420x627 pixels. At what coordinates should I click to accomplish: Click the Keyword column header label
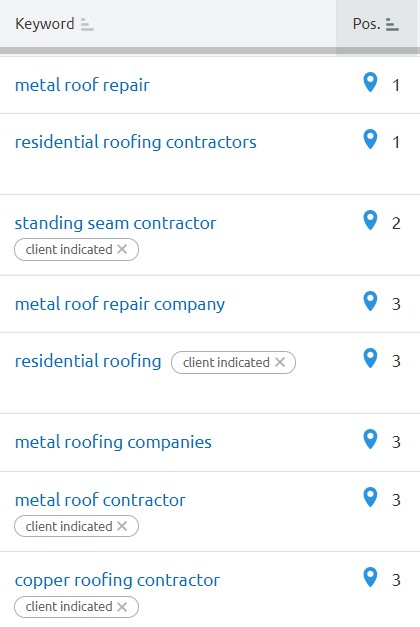(x=45, y=24)
